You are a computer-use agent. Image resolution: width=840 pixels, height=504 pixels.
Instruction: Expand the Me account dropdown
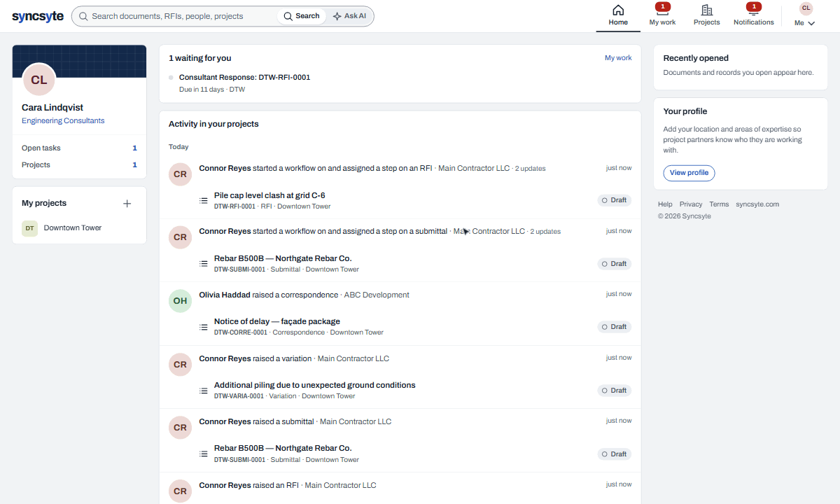point(805,23)
